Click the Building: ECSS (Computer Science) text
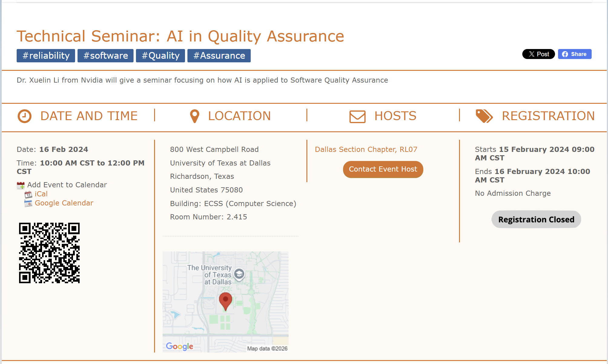The image size is (608, 364). (233, 204)
